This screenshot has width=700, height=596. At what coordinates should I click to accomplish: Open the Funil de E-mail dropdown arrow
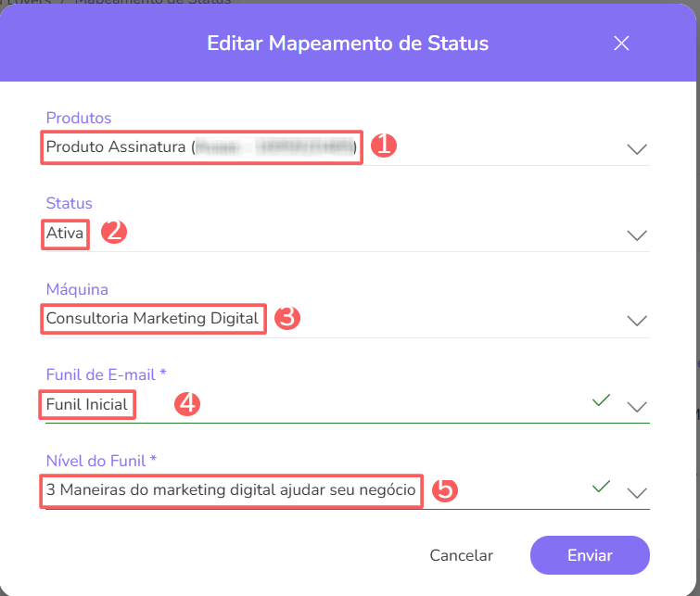click(x=636, y=407)
